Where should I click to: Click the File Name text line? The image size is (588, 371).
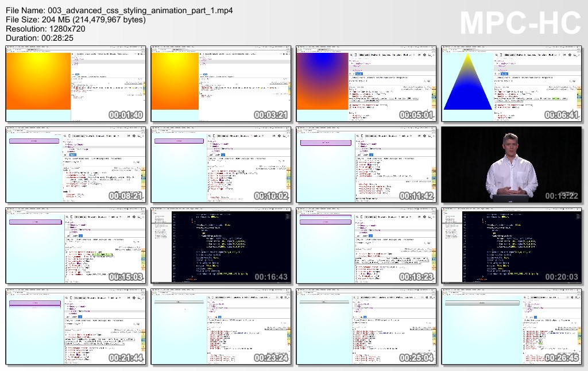pyautogui.click(x=119, y=10)
